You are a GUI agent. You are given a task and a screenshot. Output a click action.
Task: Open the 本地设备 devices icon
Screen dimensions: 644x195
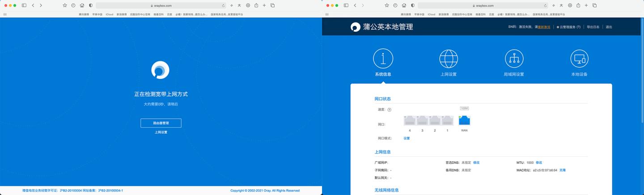(579, 58)
